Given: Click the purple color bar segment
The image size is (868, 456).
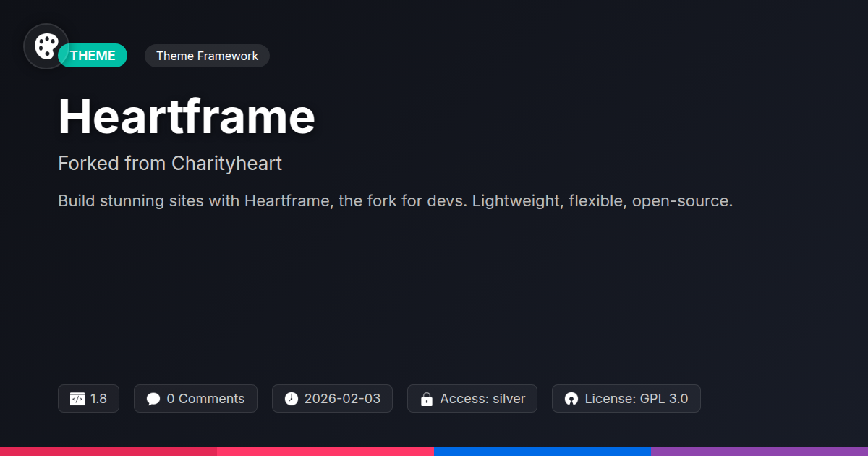Looking at the screenshot, I should [x=759, y=452].
